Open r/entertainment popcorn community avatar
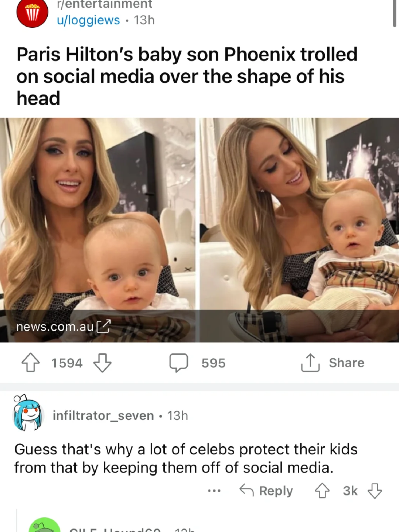 33,13
